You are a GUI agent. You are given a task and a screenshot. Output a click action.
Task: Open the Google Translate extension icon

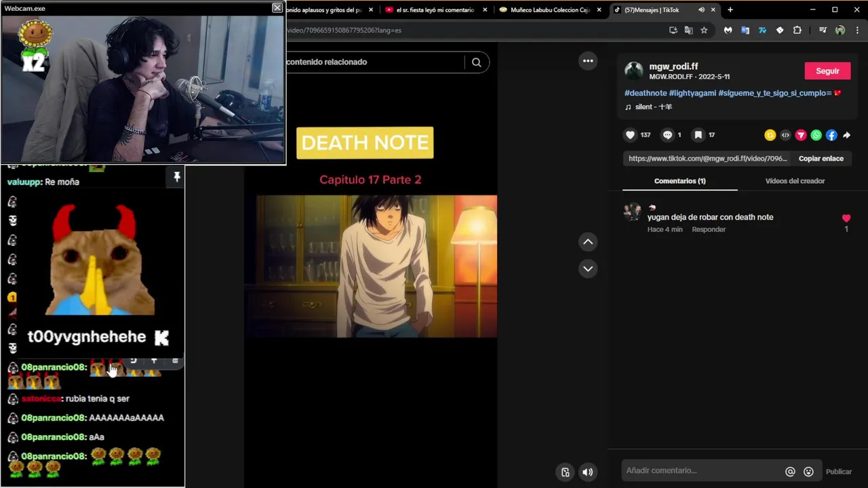point(745,30)
